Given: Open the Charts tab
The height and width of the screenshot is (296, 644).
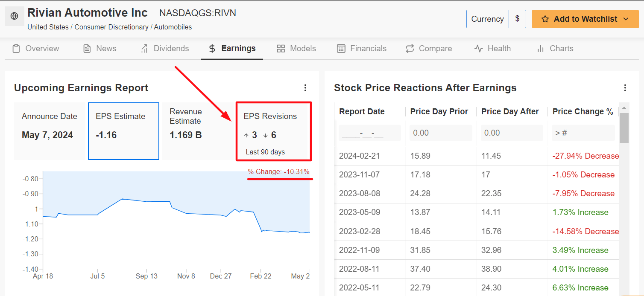Looking at the screenshot, I should click(555, 49).
